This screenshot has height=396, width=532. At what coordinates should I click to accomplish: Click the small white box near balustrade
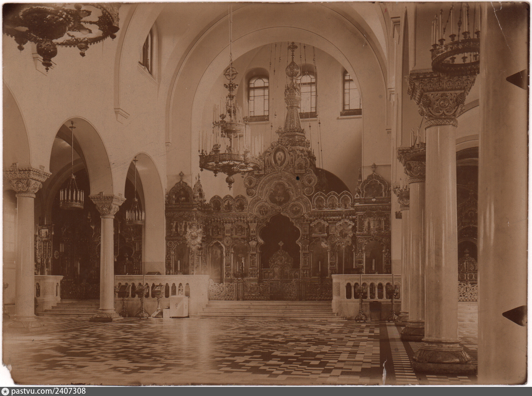click(179, 306)
